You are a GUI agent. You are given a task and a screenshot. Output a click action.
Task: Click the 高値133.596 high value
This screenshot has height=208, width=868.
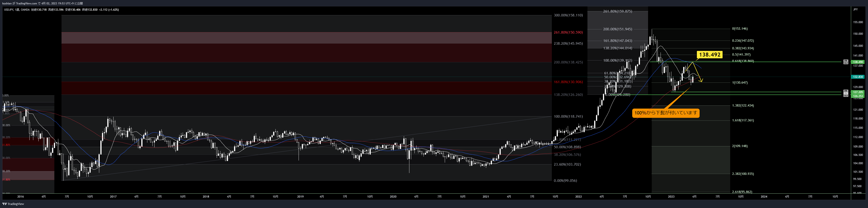point(56,10)
